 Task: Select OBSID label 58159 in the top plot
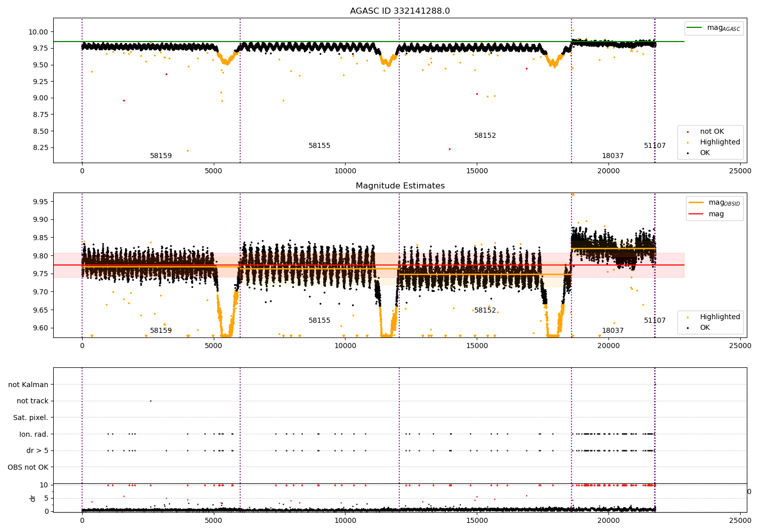(161, 156)
